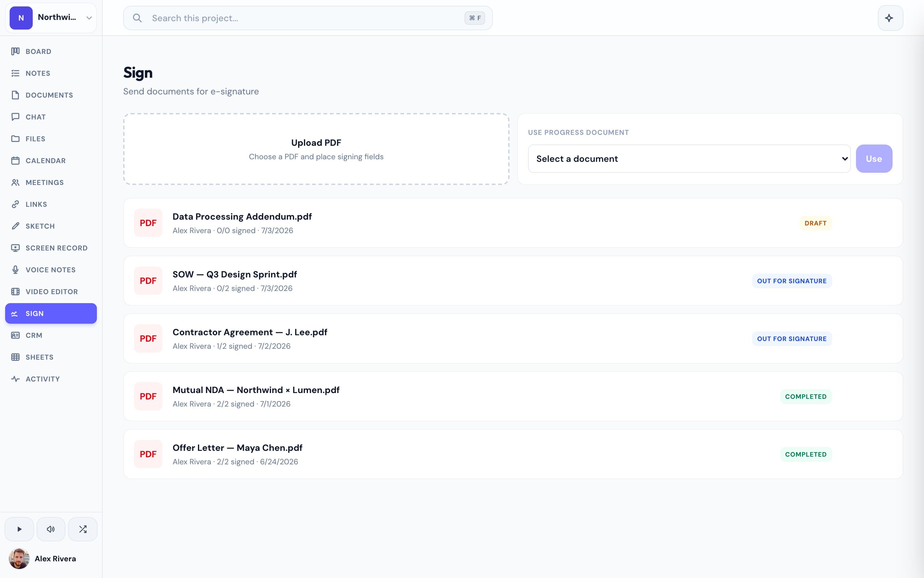The height and width of the screenshot is (578, 924).
Task: Open the Files folder icon
Action: (15, 138)
